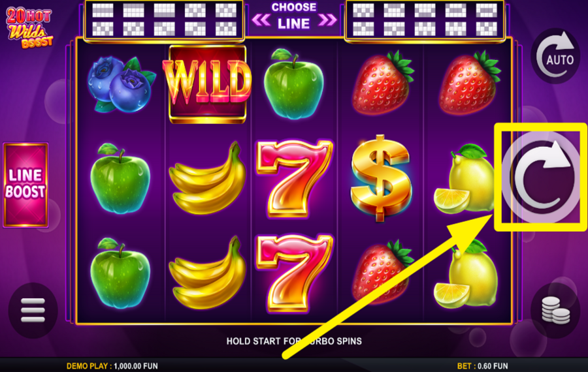The height and width of the screenshot is (372, 588).
Task: Click the golden dollar scatter symbol
Action: (x=381, y=178)
